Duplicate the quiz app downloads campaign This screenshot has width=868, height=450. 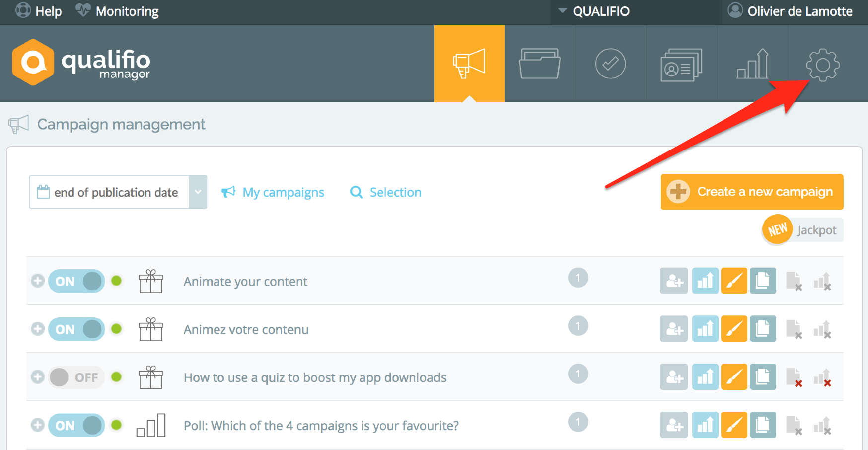click(x=763, y=377)
